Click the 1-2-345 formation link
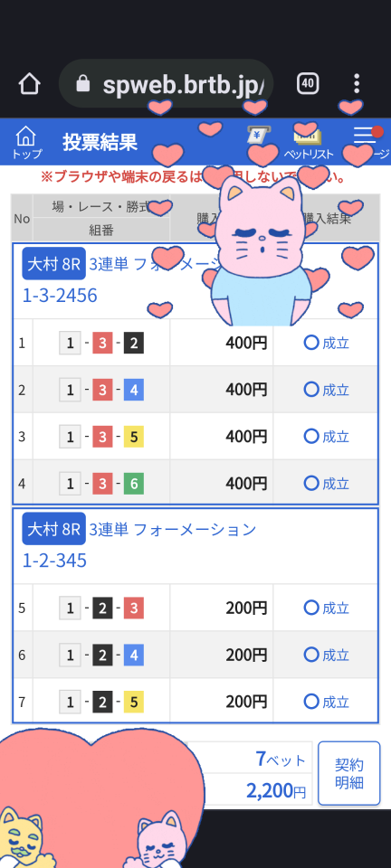391x868 pixels. click(x=54, y=561)
